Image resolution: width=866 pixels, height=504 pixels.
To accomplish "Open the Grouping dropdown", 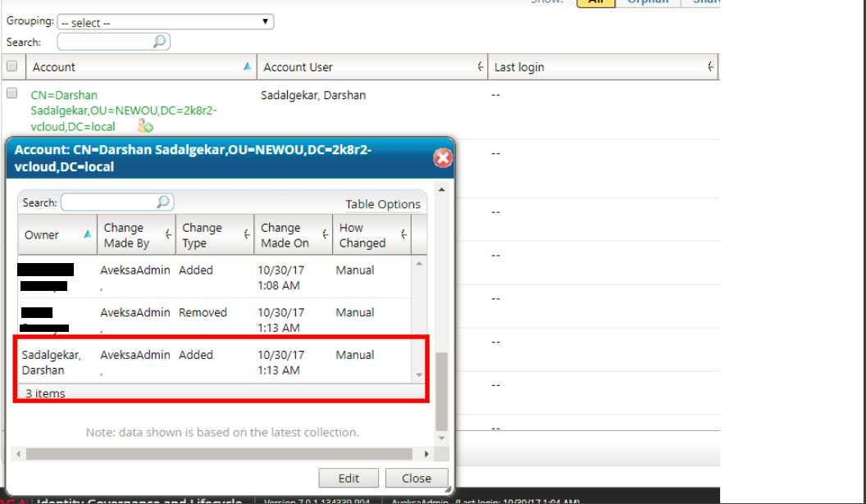I will tap(165, 22).
